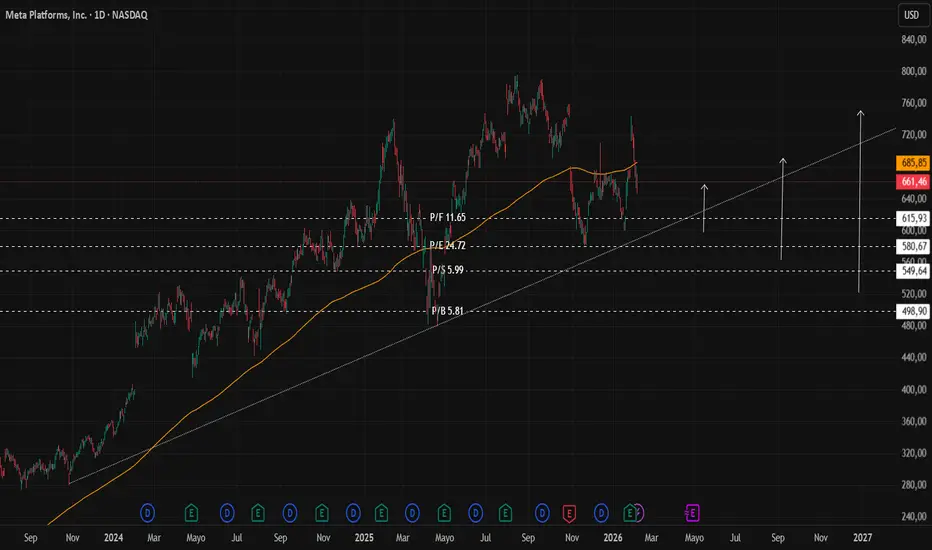Select the 615,93 price axis label
This screenshot has width=932, height=550.
(x=912, y=218)
